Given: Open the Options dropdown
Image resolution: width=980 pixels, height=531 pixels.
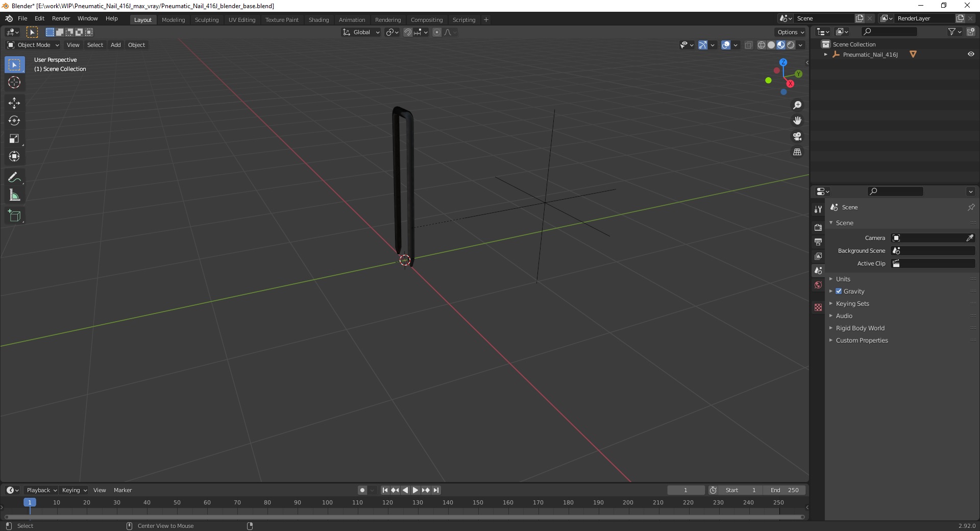Looking at the screenshot, I should [x=791, y=32].
